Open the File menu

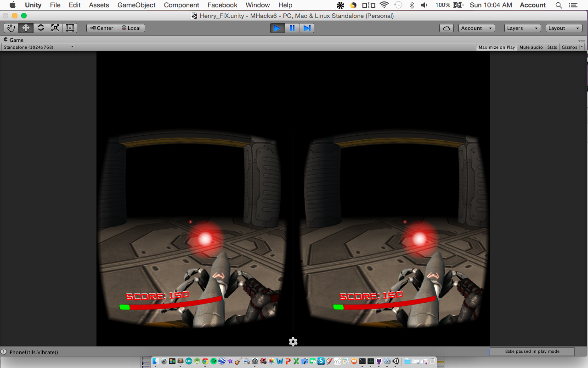coord(55,5)
